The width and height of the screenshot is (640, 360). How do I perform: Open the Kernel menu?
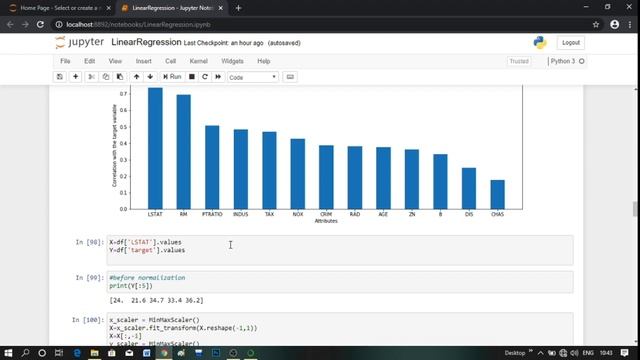(x=198, y=61)
